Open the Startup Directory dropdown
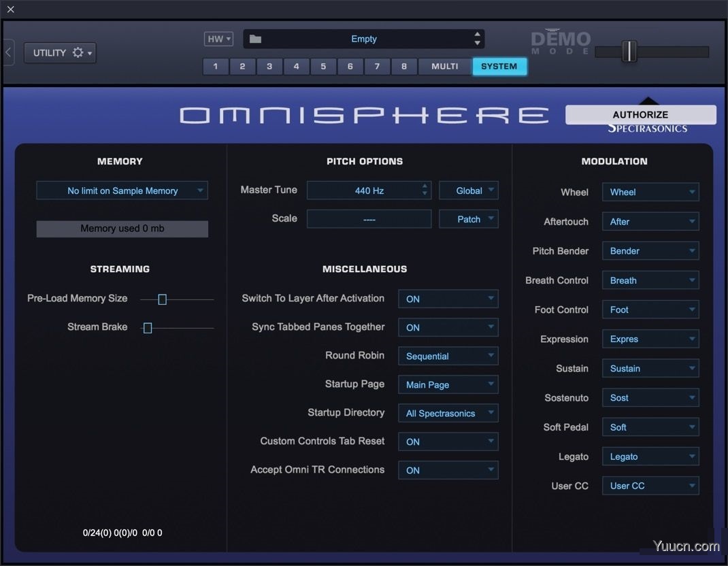 pyautogui.click(x=448, y=413)
